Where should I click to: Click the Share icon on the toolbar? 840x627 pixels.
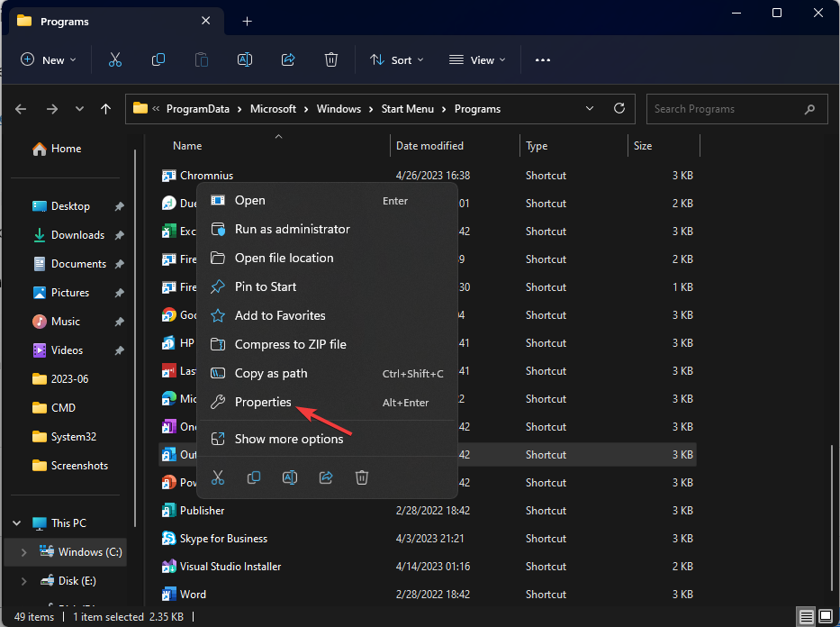(287, 59)
